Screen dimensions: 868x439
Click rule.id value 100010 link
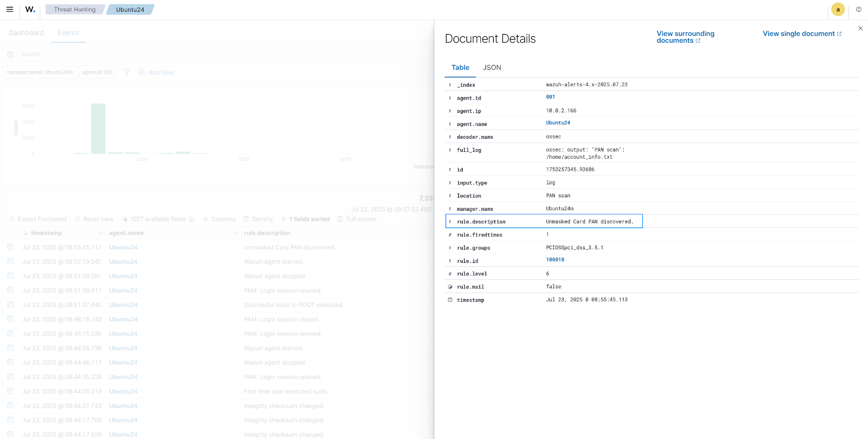(x=555, y=260)
